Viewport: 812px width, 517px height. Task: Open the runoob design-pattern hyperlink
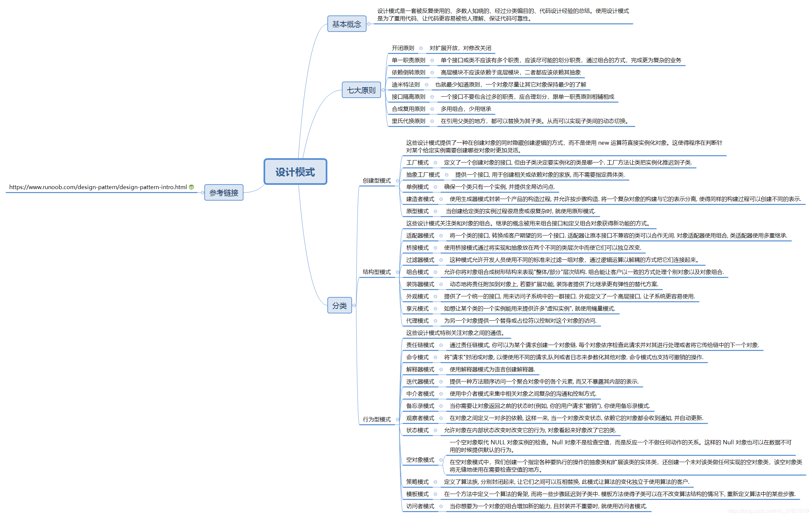coord(98,187)
